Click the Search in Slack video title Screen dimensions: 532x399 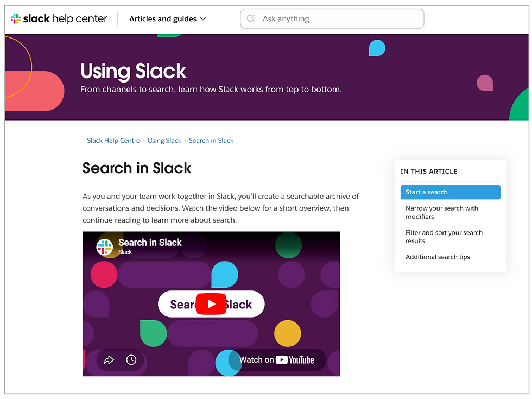tap(150, 242)
